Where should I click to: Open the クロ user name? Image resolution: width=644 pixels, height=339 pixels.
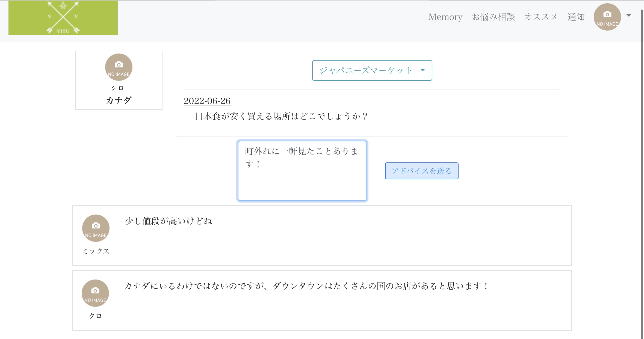(95, 316)
